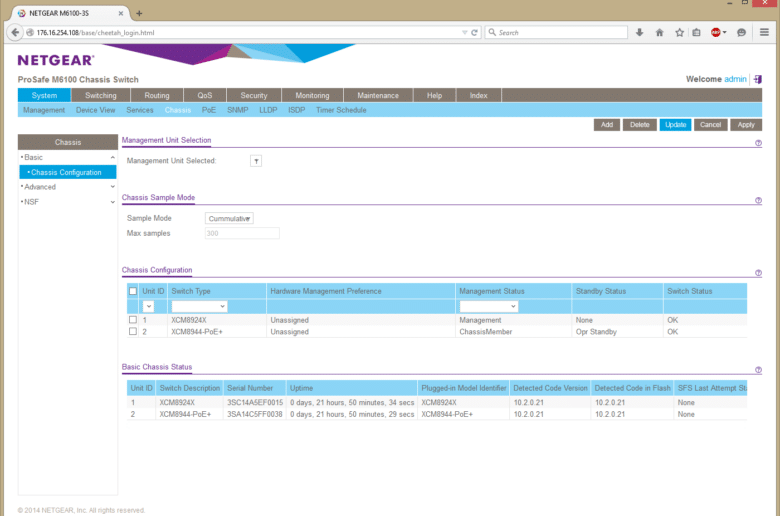
Task: Open the Security tab
Action: (x=254, y=96)
